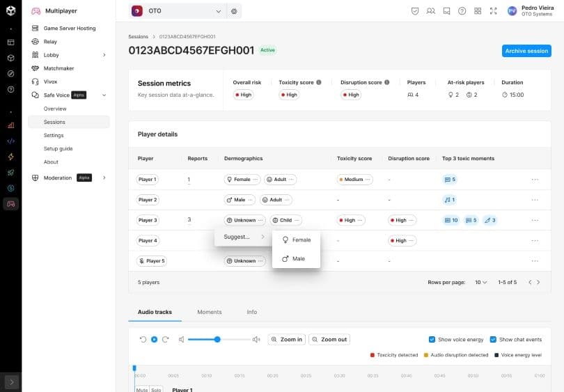Click the Toxicity score info icon

(319, 82)
